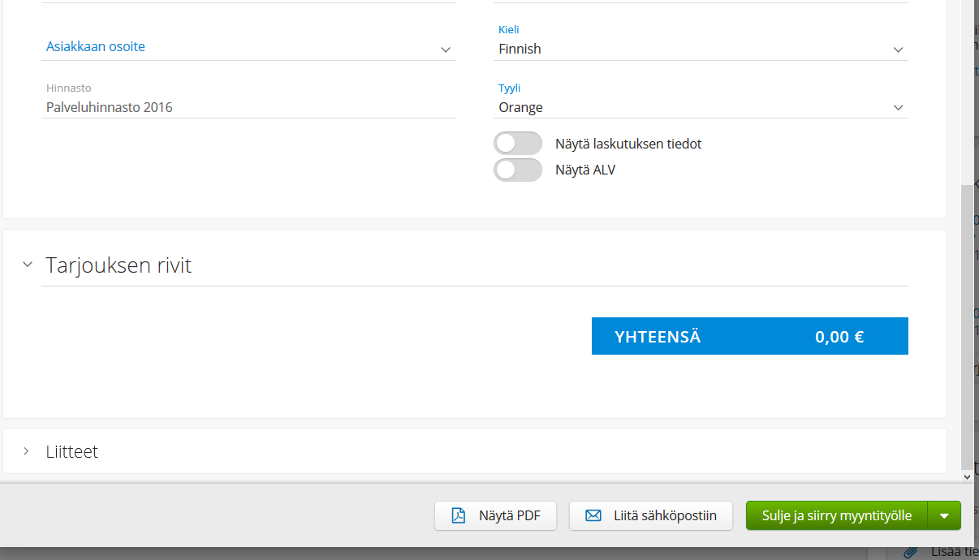Image resolution: width=979 pixels, height=560 pixels.
Task: Click the envelope icon for email attachment
Action: click(593, 515)
